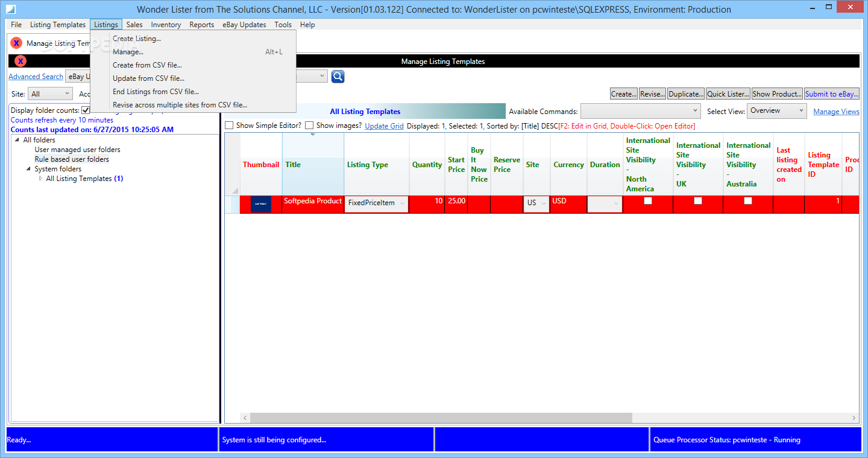Open the Reports menu
The image size is (868, 458).
coord(202,25)
